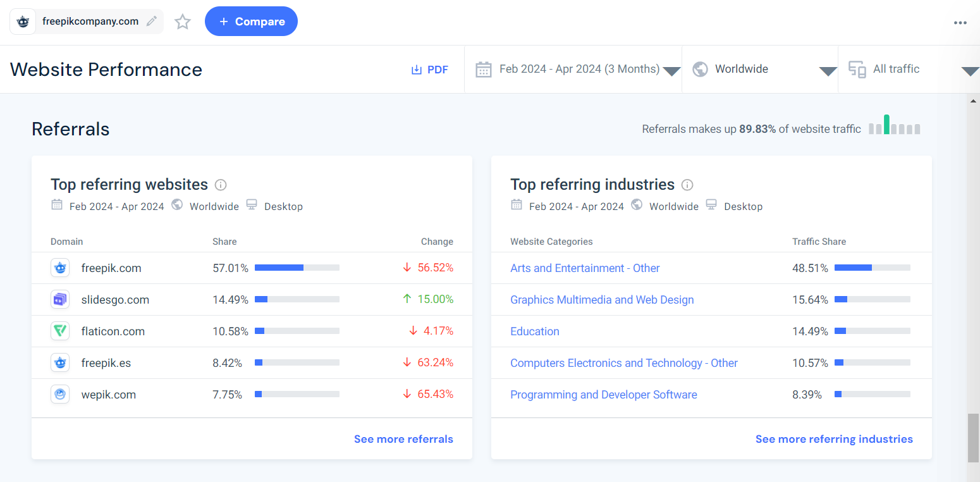980x482 pixels.
Task: Click the 57.01% share bar for freepik.com
Action: point(297,268)
